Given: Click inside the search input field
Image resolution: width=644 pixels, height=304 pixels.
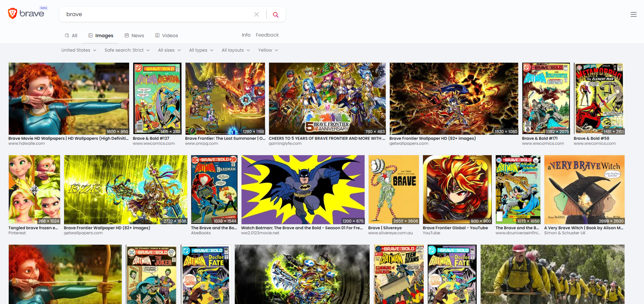Looking at the screenshot, I should pyautogui.click(x=158, y=14).
